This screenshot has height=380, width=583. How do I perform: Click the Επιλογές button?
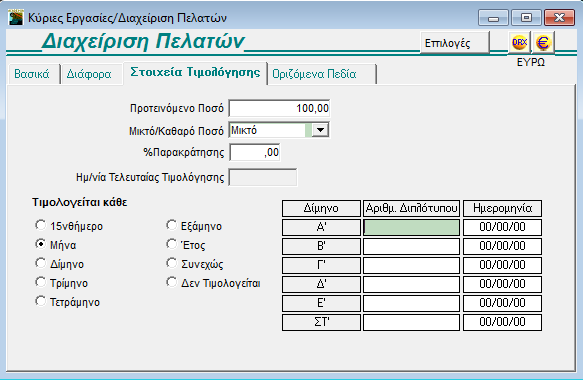click(455, 43)
